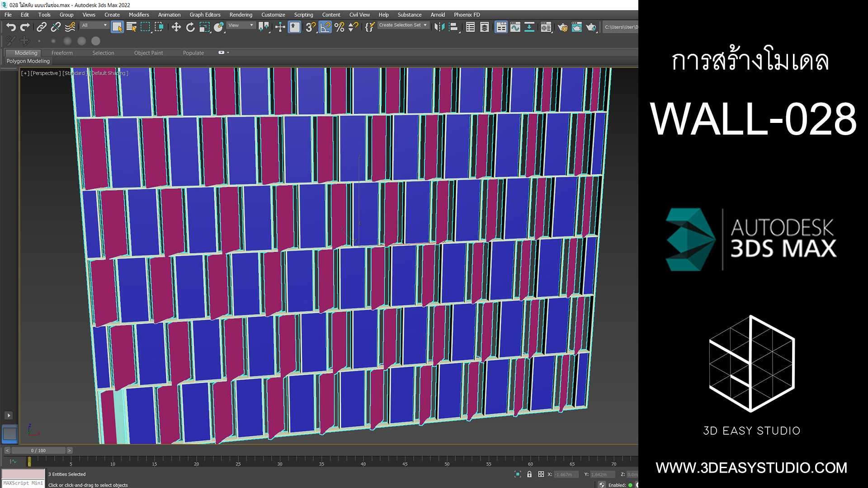The image size is (868, 488).
Task: Click the Undo arrow icon
Action: click(x=11, y=27)
